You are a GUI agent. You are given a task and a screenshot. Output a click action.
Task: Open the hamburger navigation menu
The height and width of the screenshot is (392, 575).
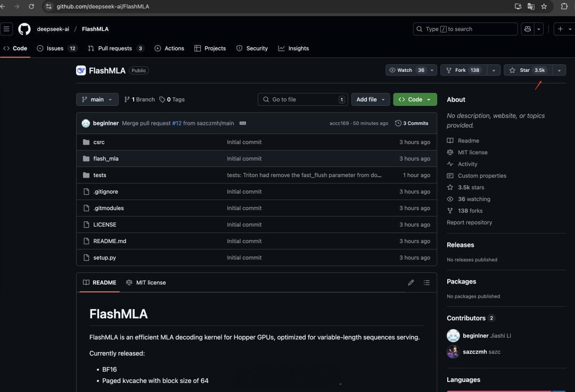(6, 29)
